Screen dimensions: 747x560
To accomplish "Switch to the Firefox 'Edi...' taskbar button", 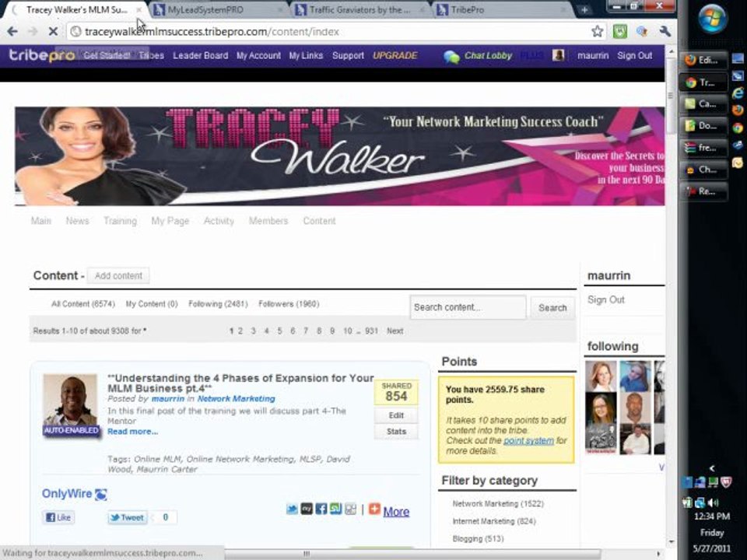I will [x=703, y=61].
